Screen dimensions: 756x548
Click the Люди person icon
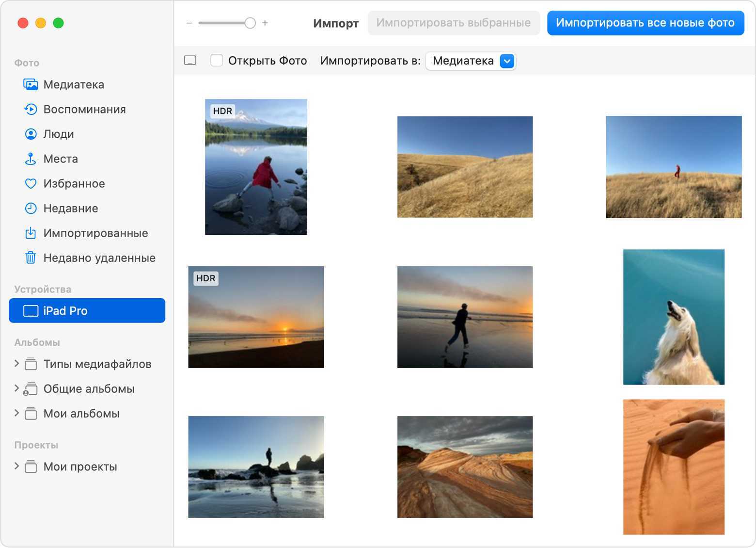coord(31,134)
